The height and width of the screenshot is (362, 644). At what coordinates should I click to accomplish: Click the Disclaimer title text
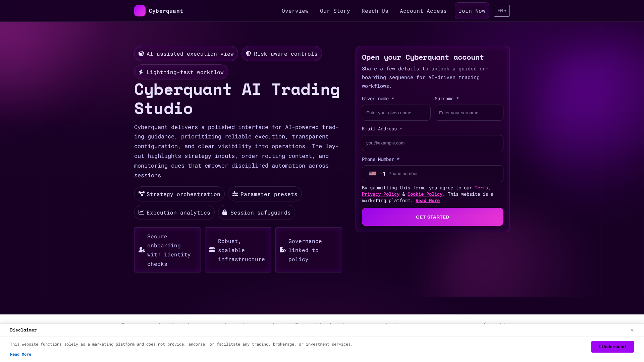click(23, 330)
